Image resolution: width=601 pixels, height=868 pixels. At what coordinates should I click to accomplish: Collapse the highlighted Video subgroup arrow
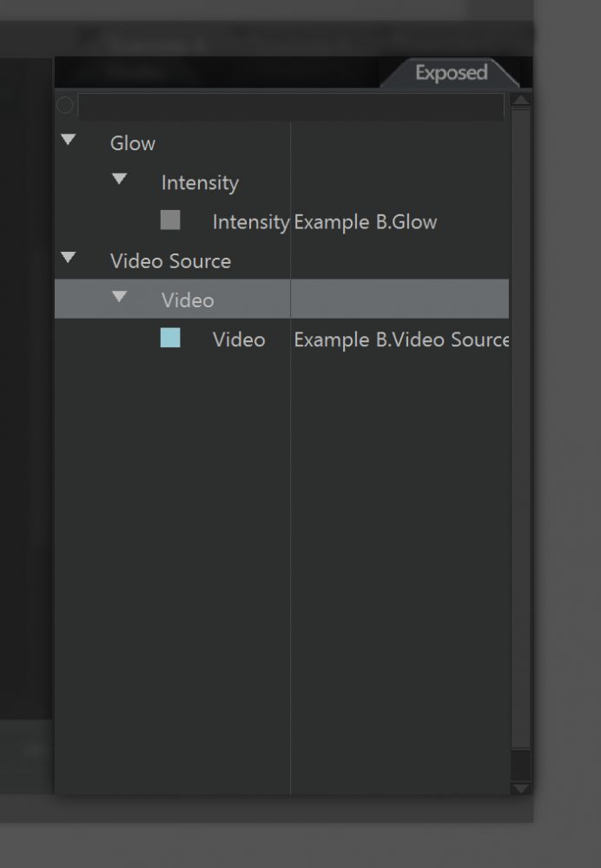[119, 297]
